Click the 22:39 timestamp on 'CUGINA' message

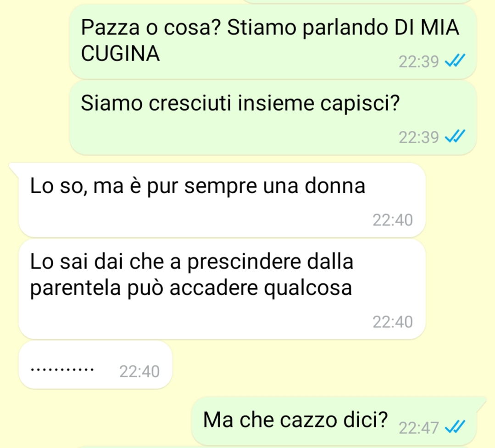(418, 62)
